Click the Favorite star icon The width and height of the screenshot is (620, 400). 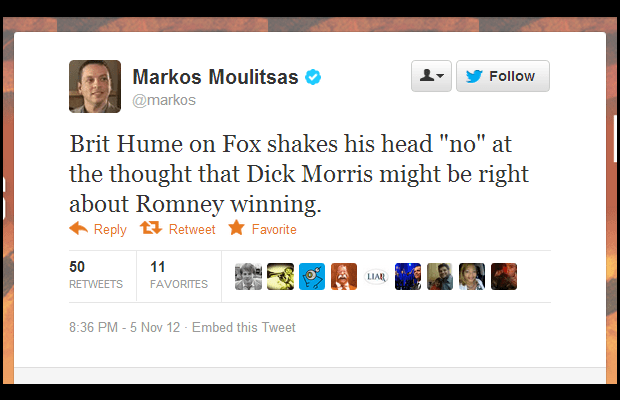click(x=236, y=228)
